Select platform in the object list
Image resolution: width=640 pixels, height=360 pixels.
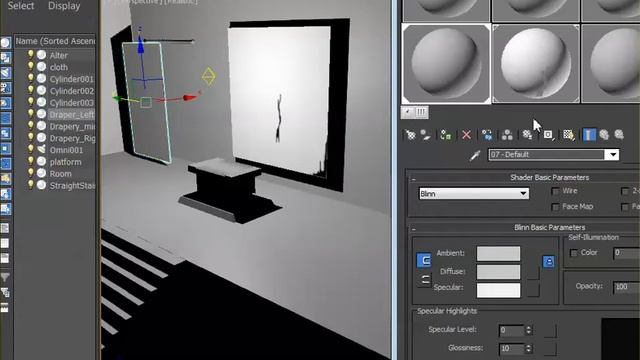(65, 162)
